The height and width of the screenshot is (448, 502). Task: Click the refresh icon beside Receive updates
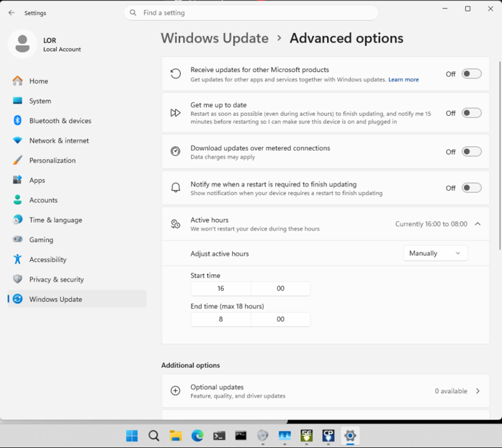176,74
